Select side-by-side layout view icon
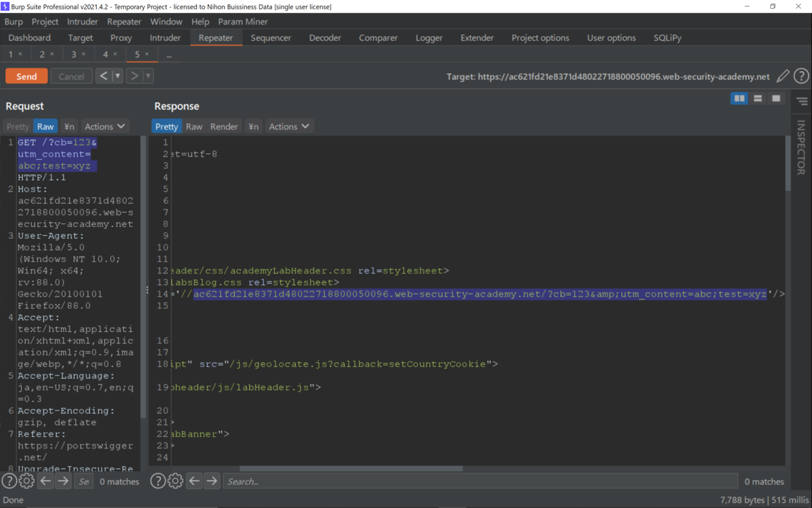Image resolution: width=812 pixels, height=508 pixels. (740, 99)
